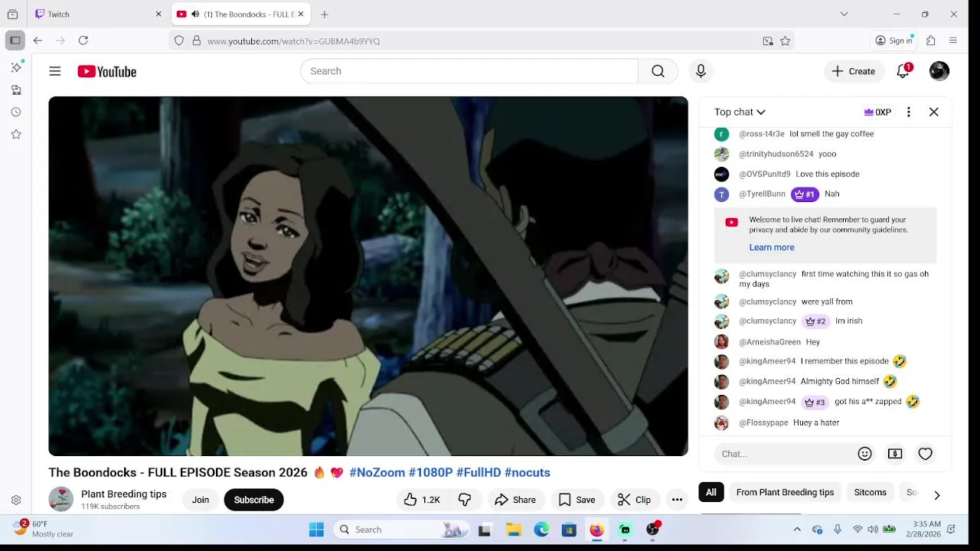Open a new browser tab
This screenshot has width=980, height=551.
(x=325, y=15)
